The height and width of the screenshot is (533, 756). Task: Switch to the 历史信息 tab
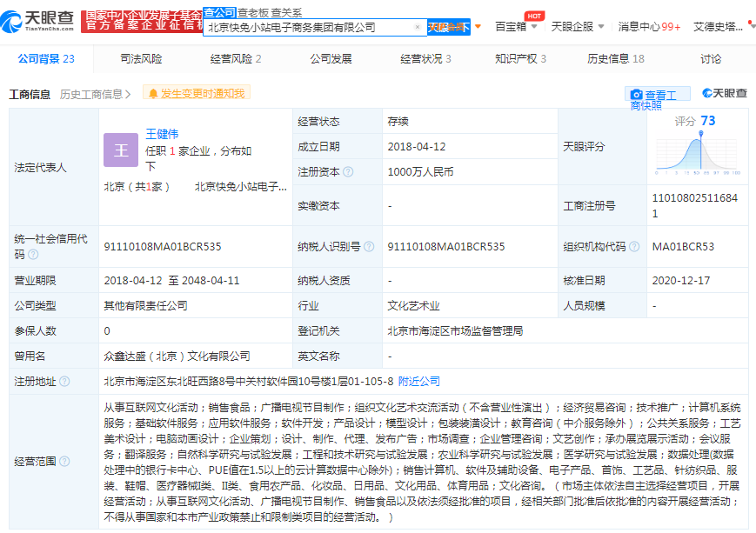pos(616,59)
